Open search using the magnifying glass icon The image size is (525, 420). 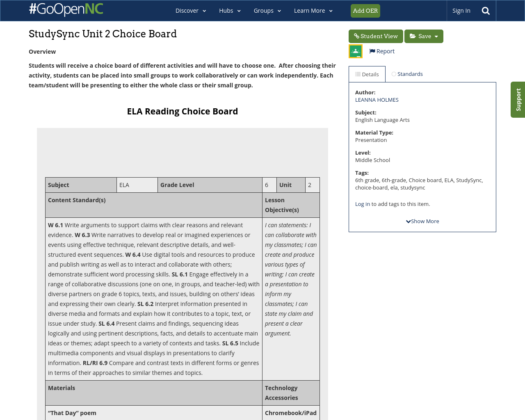tap(485, 10)
